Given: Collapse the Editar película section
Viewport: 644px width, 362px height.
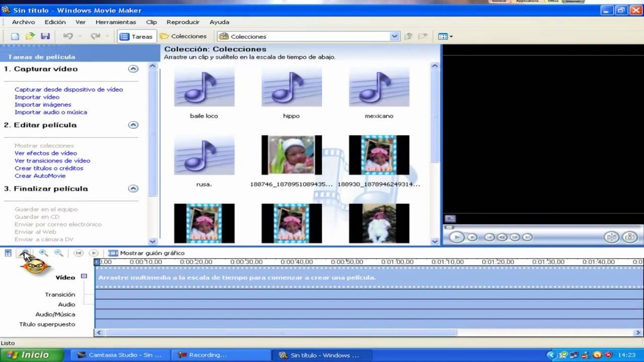Looking at the screenshot, I should coord(133,125).
